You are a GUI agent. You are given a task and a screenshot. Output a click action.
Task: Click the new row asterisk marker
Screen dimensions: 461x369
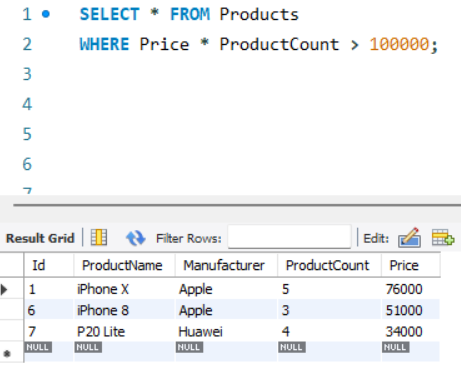(7, 353)
